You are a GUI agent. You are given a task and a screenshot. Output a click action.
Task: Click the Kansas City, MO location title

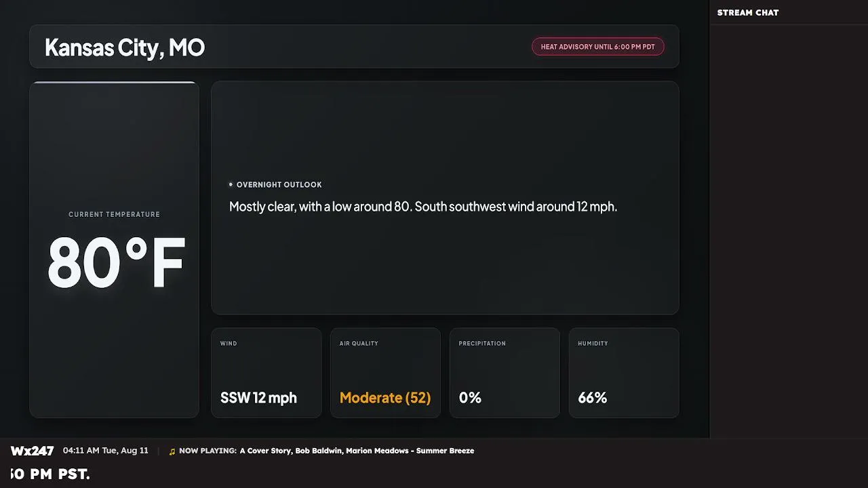(x=125, y=47)
